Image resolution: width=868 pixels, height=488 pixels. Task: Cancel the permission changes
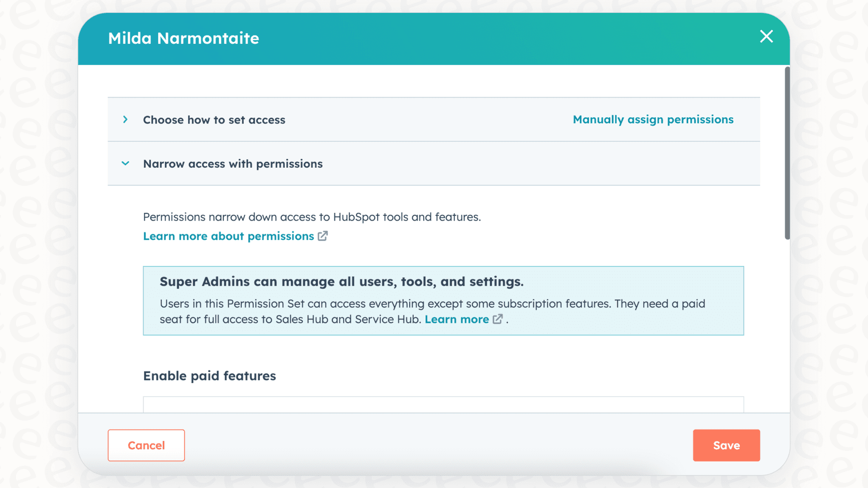(146, 445)
